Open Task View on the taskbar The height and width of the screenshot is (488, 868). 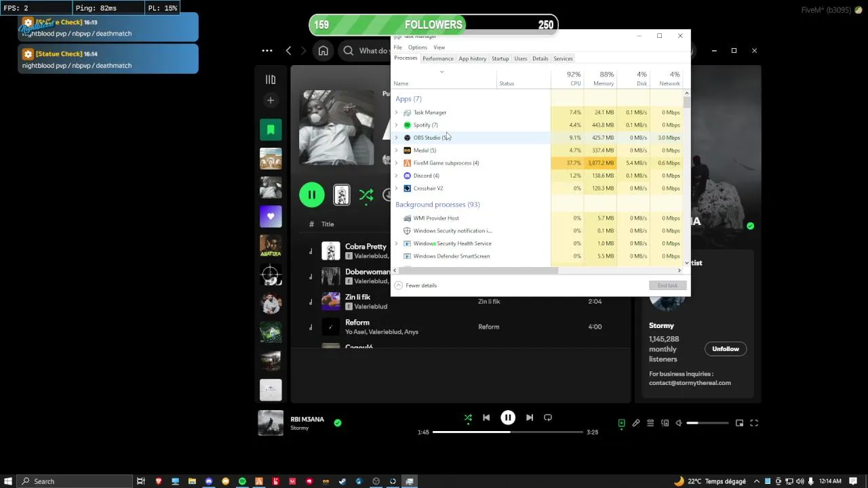[x=141, y=481]
